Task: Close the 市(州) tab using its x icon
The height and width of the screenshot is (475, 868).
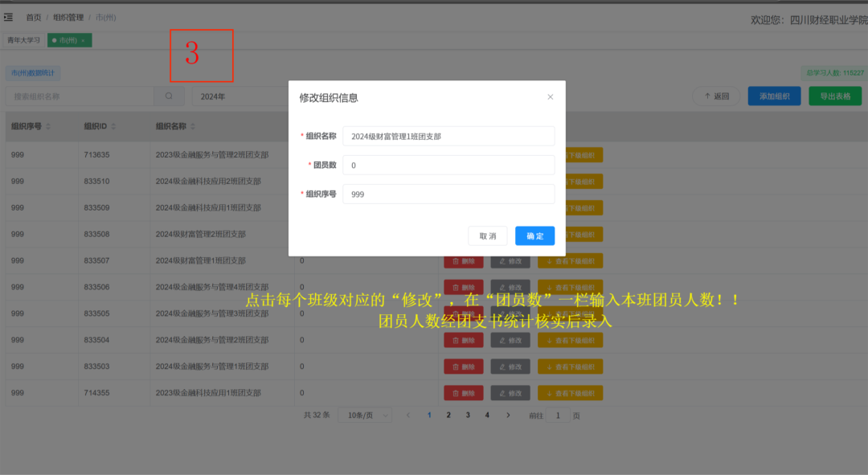Action: tap(83, 40)
